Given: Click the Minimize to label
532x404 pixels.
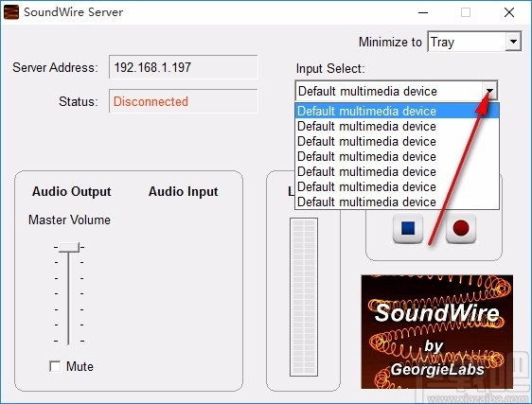Looking at the screenshot, I should point(390,42).
